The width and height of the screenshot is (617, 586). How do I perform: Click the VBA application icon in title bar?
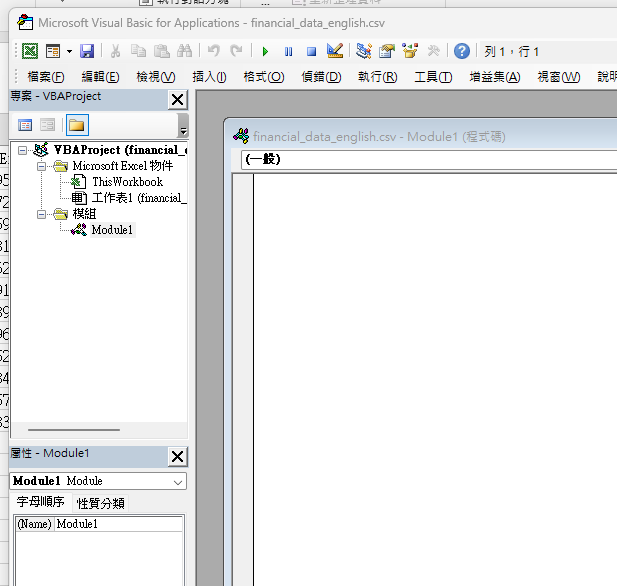(25, 22)
